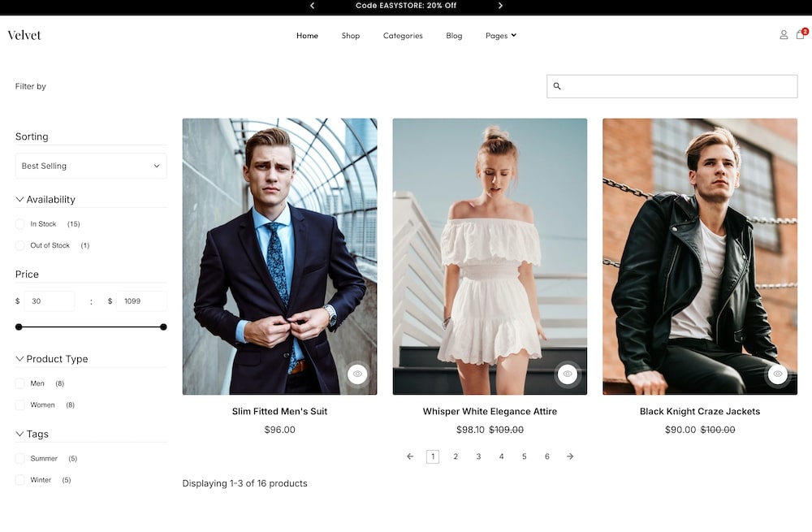Screen dimensions: 812x532
Task: Open the user account icon
Action: coord(784,35)
